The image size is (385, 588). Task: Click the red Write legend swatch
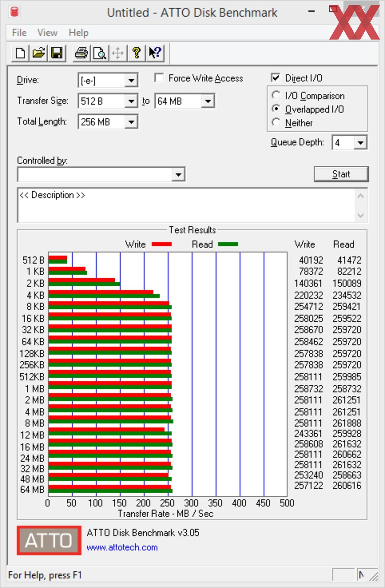click(162, 244)
